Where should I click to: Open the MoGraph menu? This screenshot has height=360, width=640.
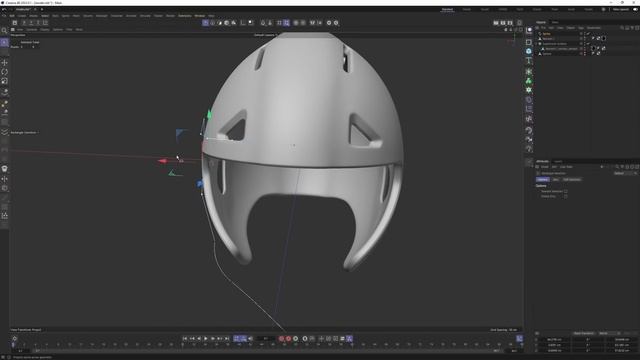102,16
